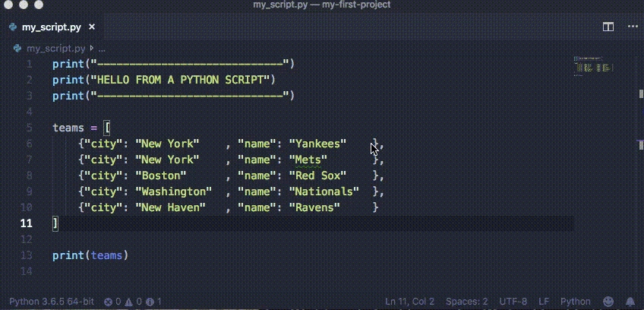The height and width of the screenshot is (310, 644).
Task: Click line number 13 in the gutter
Action: [x=27, y=255]
